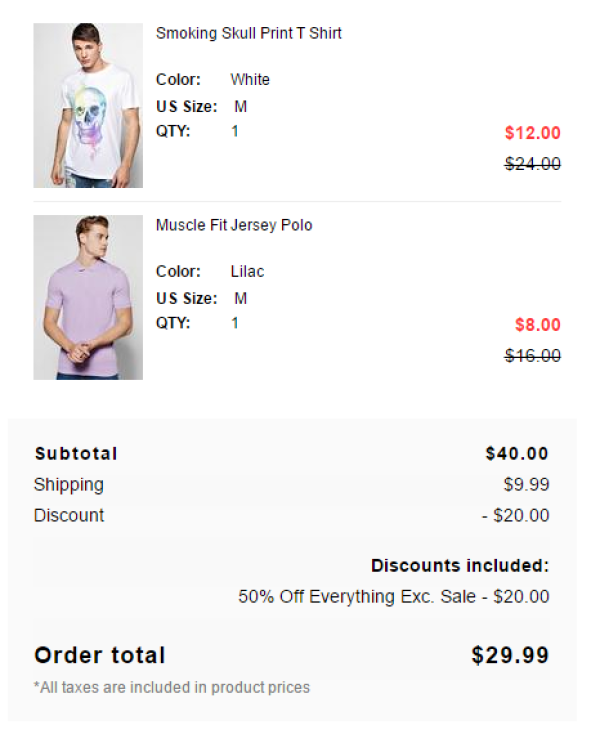Click the Shipping label

pyautogui.click(x=69, y=485)
